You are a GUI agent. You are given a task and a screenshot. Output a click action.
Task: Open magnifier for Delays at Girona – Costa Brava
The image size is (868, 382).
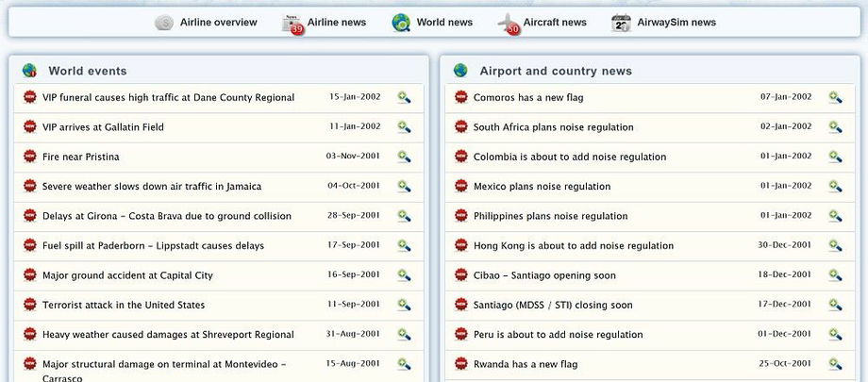[x=404, y=216]
